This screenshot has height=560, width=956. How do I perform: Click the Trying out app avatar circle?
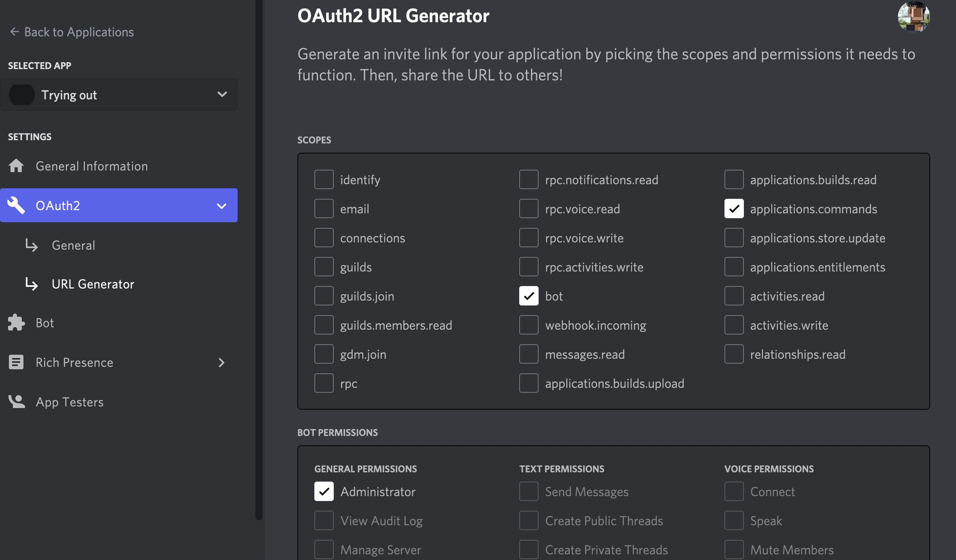[x=21, y=95]
